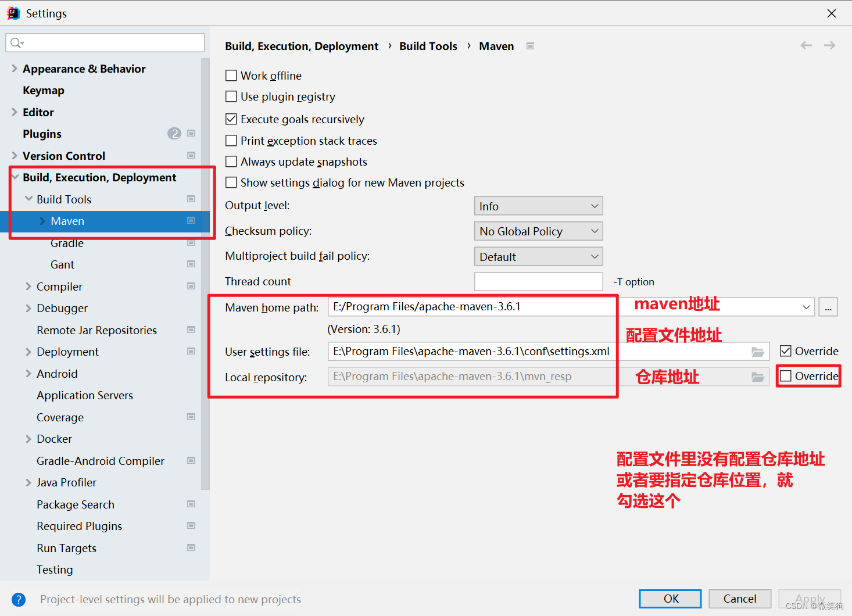Screen dimensions: 852x616
Task: Expand Appearance & Behavior section
Action: coord(15,69)
